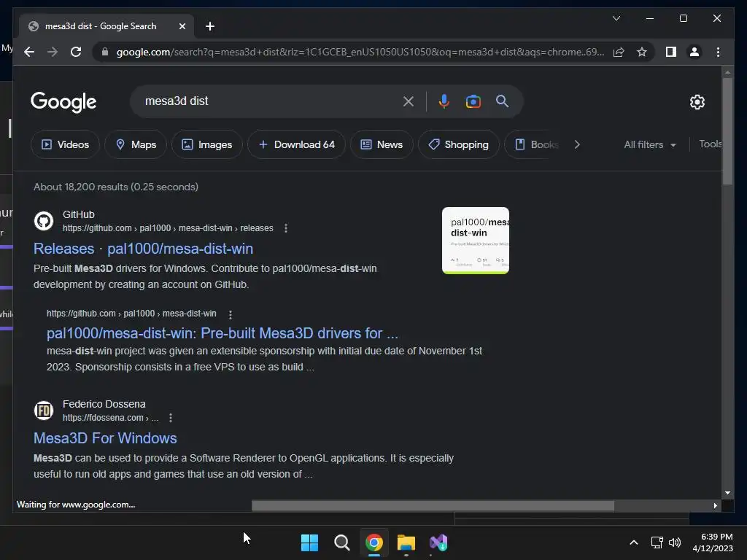Viewport: 747px width, 560px height.
Task: Switch to Chrome in the taskbar
Action: 374,542
